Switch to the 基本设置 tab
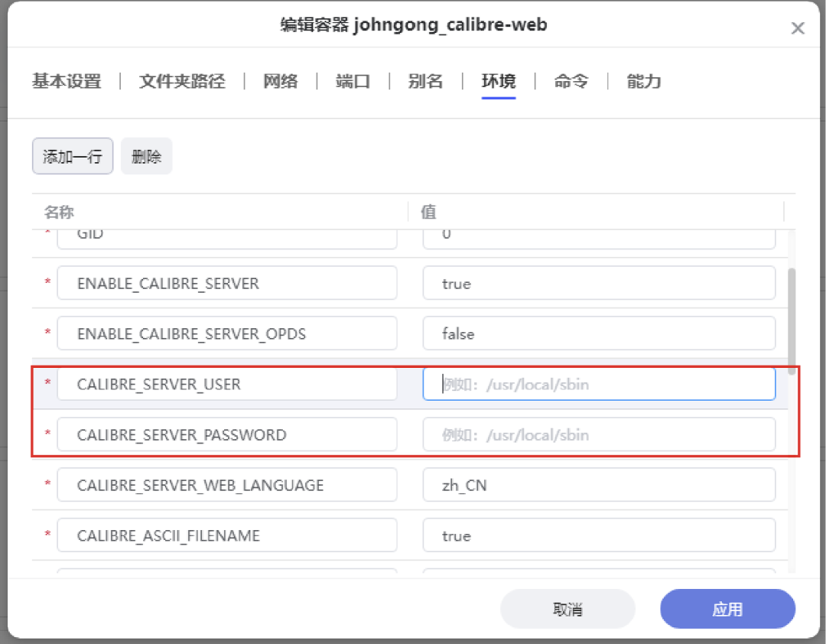 point(67,81)
